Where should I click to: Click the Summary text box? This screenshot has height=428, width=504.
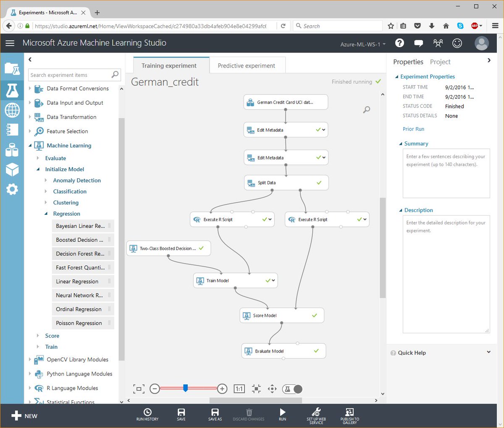click(x=446, y=173)
